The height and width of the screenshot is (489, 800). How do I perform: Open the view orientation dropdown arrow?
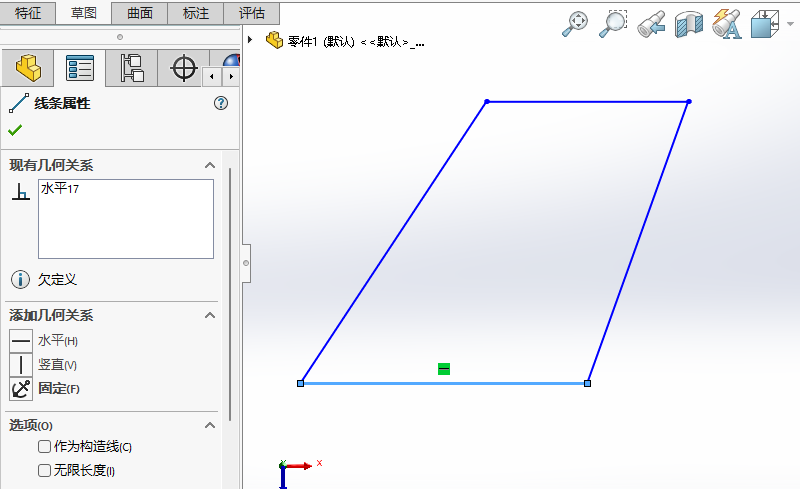[x=790, y=24]
